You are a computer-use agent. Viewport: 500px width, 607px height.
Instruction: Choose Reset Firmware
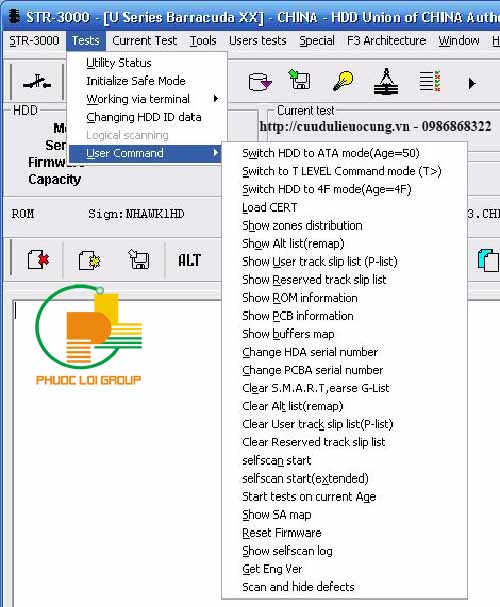[344, 533]
